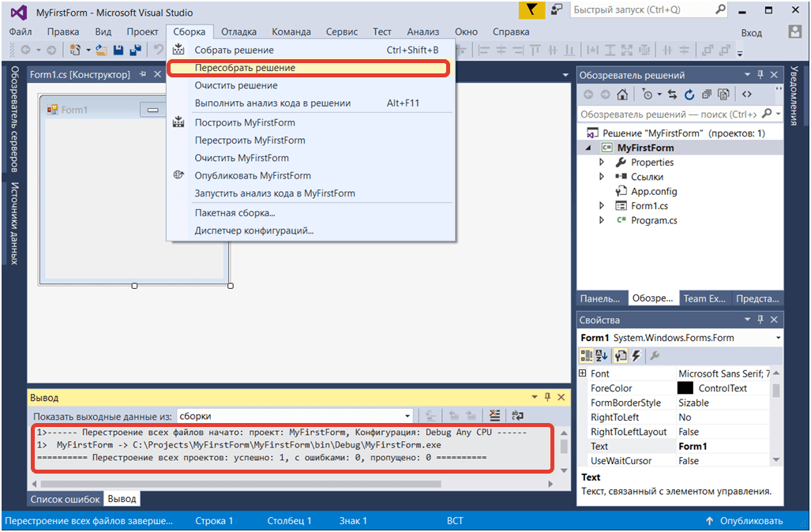Choose Очистить решение
The height and width of the screenshot is (532, 811).
click(x=311, y=85)
